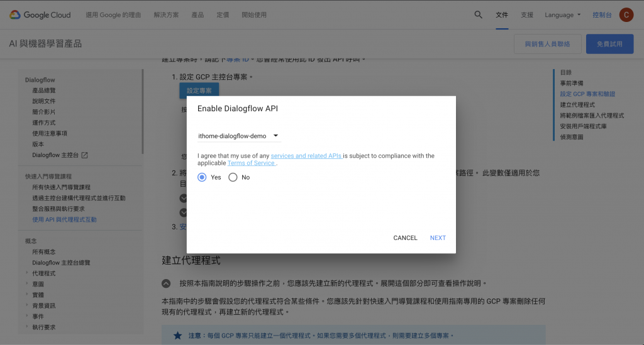Open the Terms of Service link
This screenshot has width=644, height=345.
click(252, 163)
